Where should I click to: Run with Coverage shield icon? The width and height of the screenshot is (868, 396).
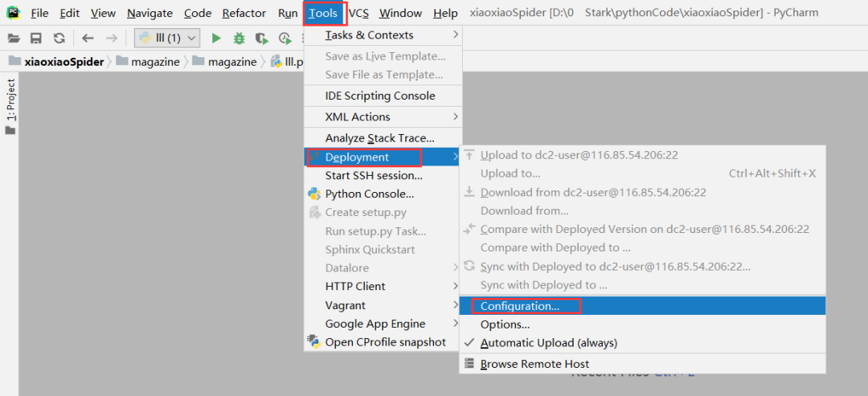(261, 38)
